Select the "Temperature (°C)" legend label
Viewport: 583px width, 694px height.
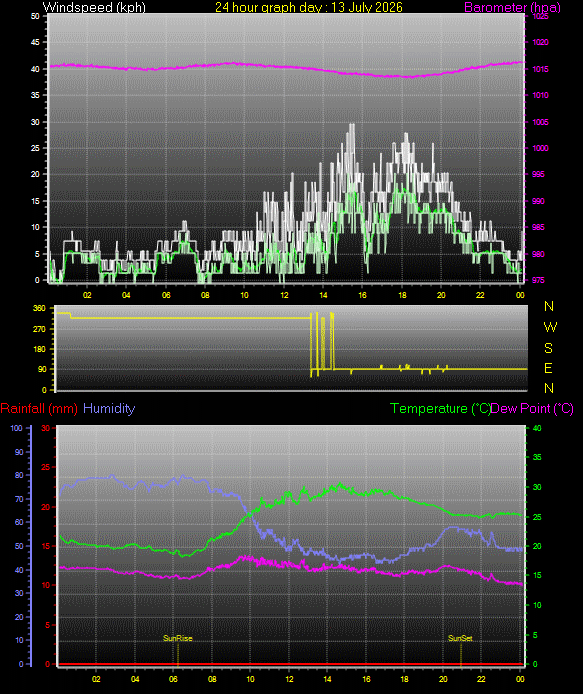(440, 409)
